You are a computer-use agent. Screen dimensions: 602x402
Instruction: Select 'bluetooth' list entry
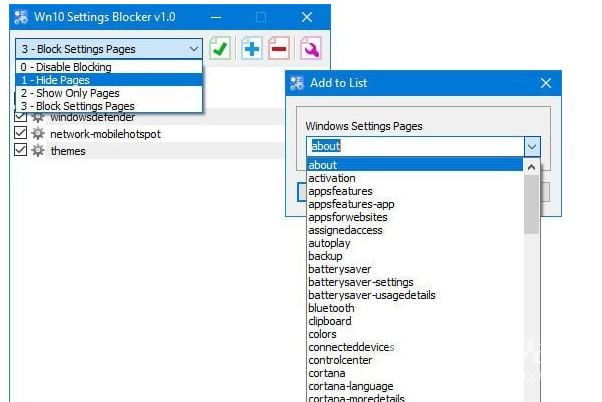[415, 308]
